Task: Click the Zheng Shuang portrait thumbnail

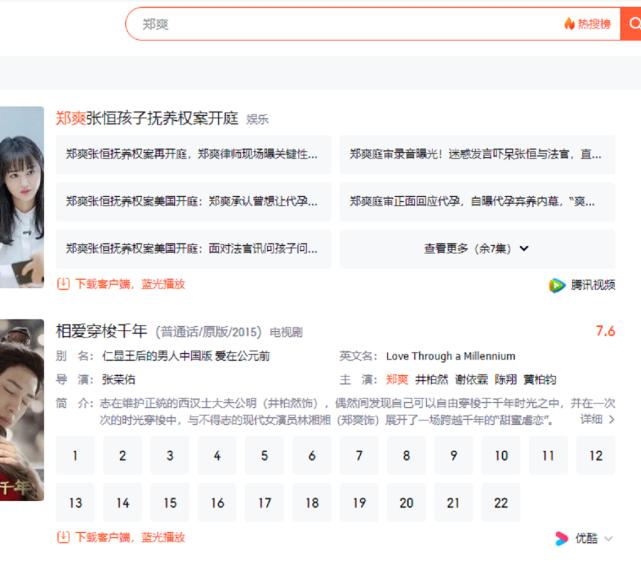Action: (22, 197)
